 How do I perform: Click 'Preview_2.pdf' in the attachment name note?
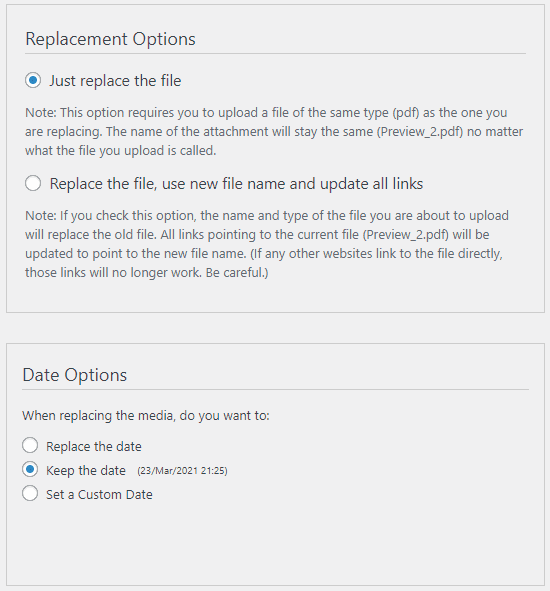click(x=420, y=132)
